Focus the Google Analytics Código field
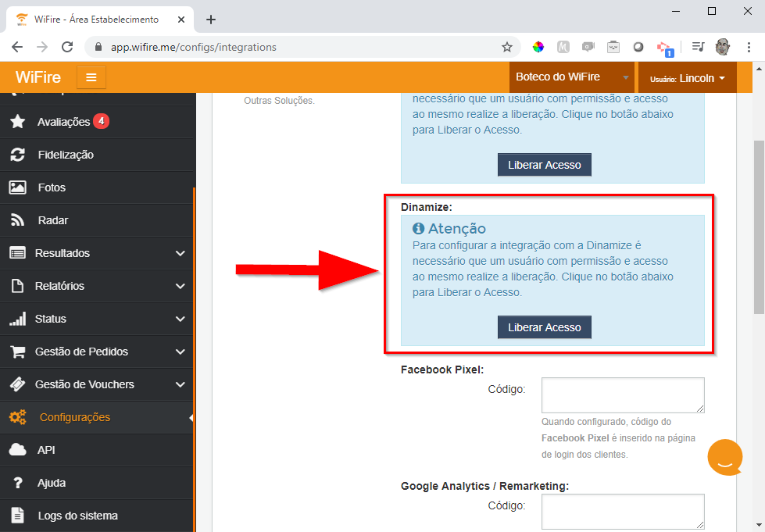 pyautogui.click(x=623, y=512)
